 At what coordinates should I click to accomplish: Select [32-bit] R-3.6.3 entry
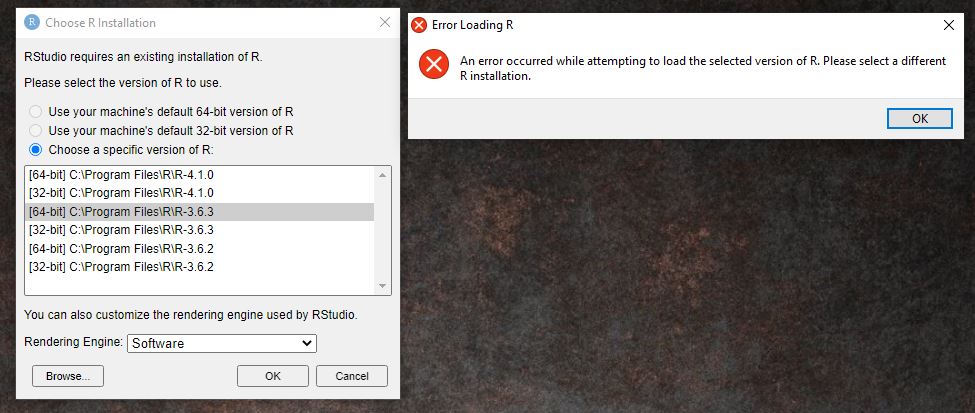pyautogui.click(x=200, y=230)
